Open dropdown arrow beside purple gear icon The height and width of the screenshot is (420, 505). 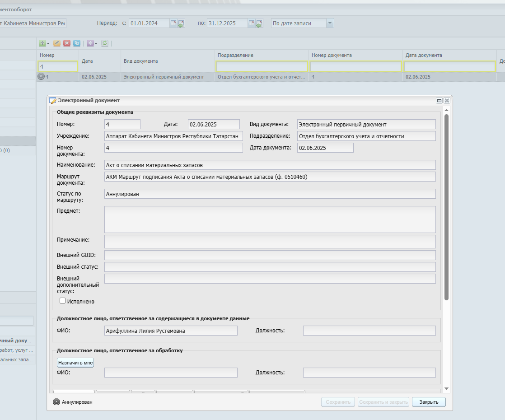(96, 43)
